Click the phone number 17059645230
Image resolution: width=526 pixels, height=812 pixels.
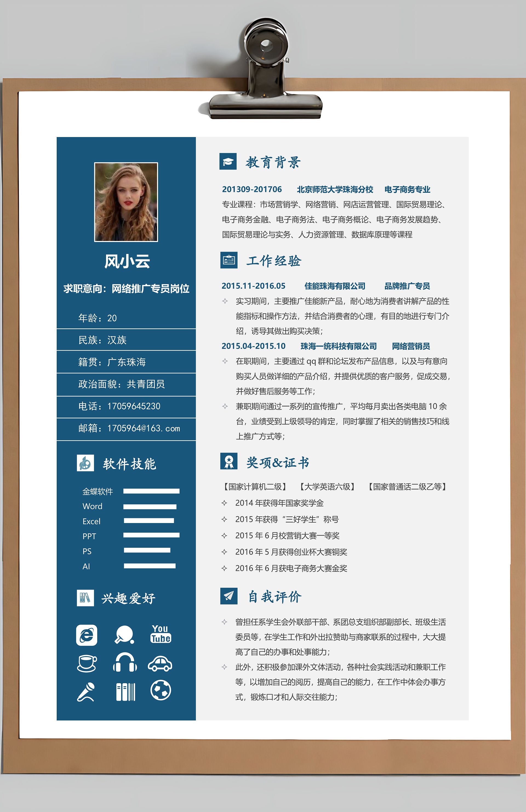pos(134,406)
